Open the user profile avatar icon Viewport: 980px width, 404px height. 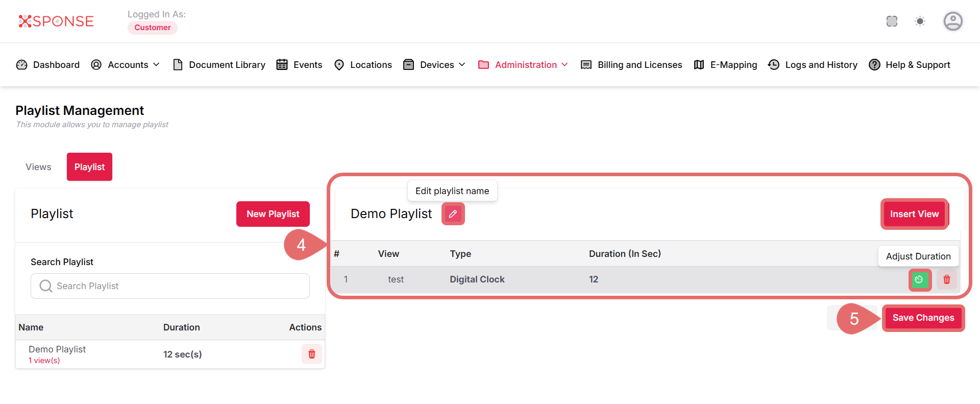tap(952, 21)
